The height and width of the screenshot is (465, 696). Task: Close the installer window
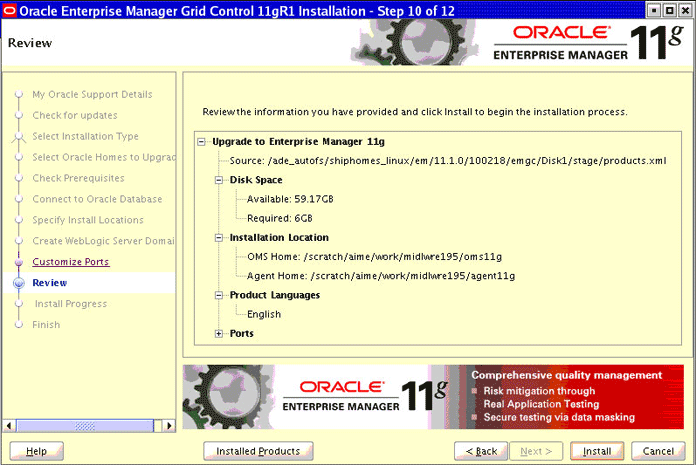(685, 10)
